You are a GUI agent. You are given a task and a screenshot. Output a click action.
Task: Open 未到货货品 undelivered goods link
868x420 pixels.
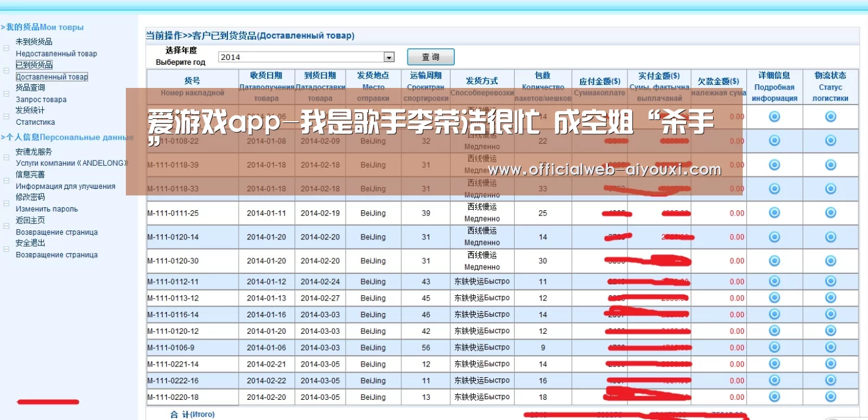[56, 48]
